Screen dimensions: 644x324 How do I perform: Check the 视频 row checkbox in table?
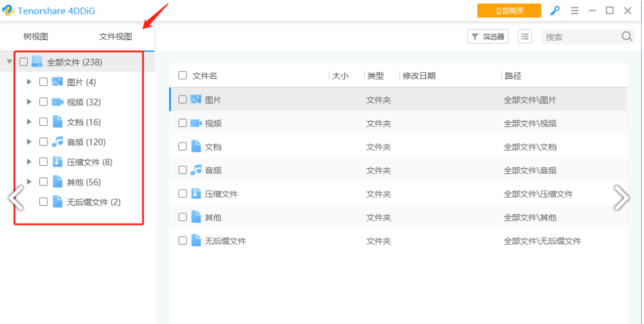[182, 123]
